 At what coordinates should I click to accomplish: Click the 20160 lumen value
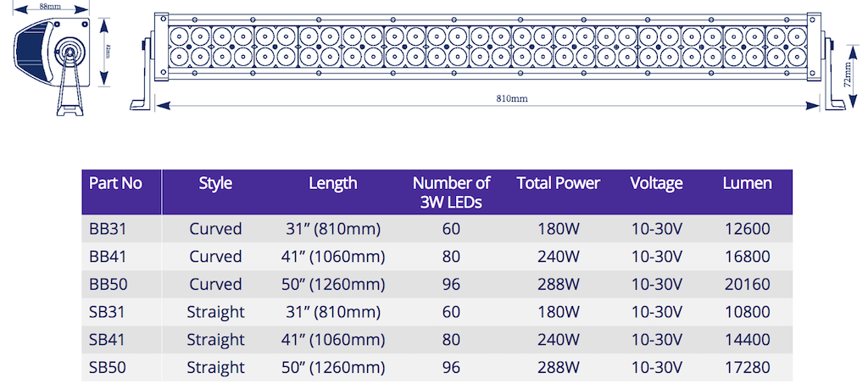[747, 284]
